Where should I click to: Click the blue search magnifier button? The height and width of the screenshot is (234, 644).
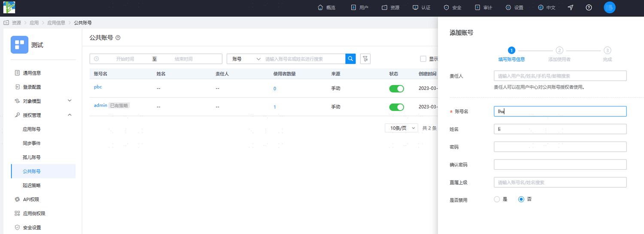point(351,59)
